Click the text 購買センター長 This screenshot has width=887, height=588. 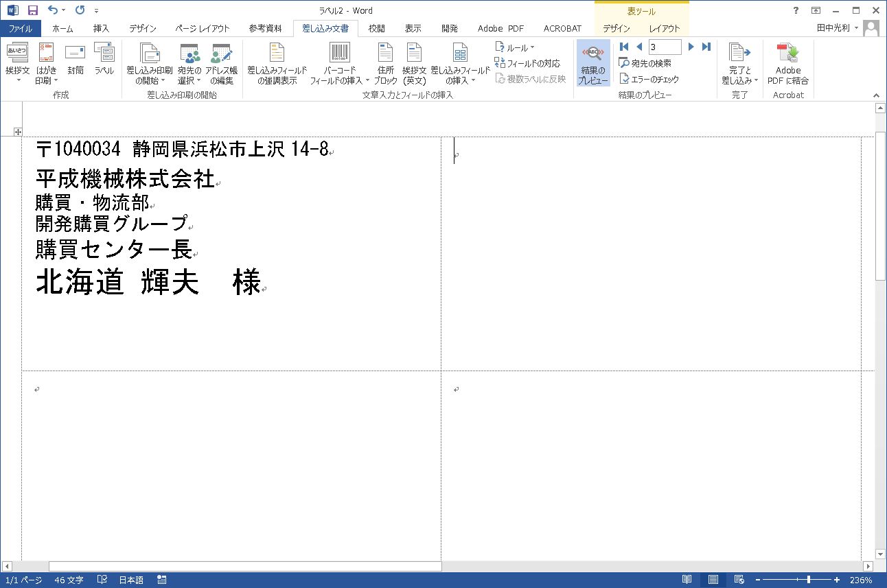tap(114, 249)
